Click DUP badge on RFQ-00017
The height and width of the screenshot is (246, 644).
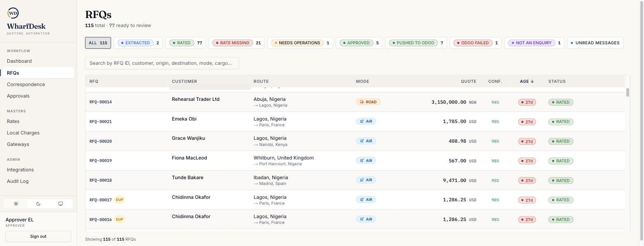(120, 200)
